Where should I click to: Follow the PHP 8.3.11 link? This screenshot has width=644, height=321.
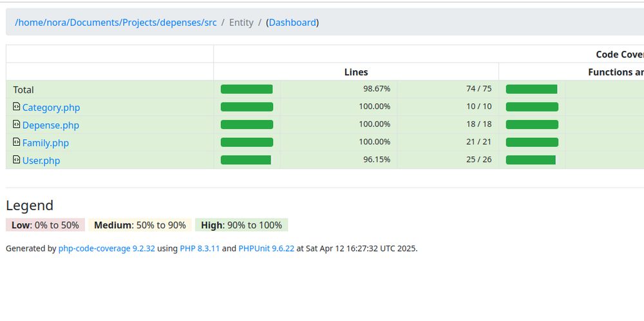200,248
